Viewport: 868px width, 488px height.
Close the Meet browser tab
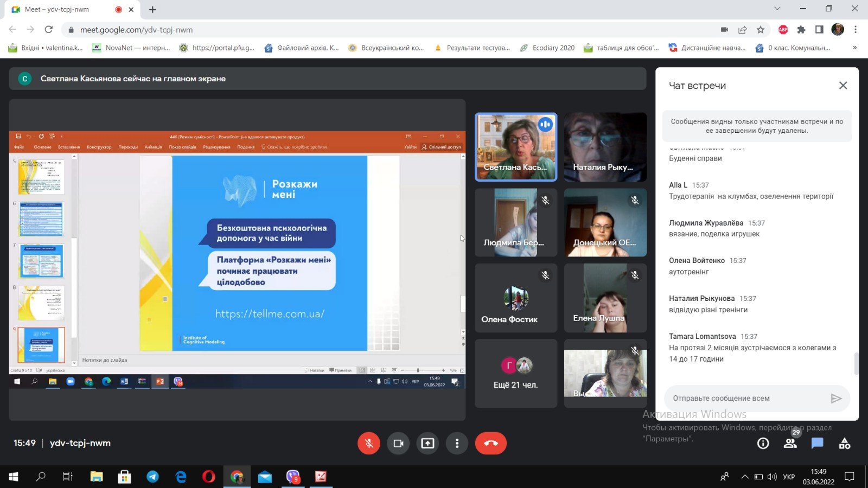coord(131,10)
